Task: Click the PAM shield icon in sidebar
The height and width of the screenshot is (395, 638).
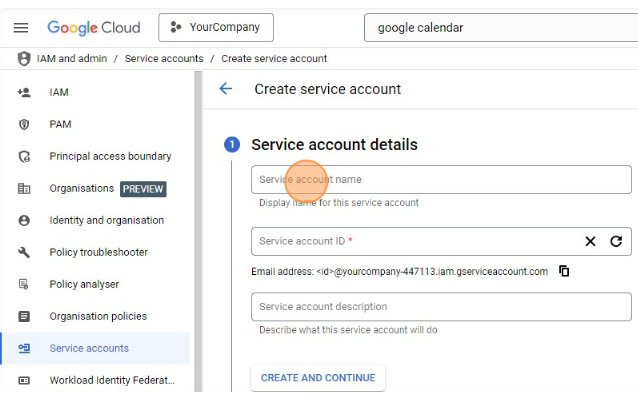Action: 24,124
